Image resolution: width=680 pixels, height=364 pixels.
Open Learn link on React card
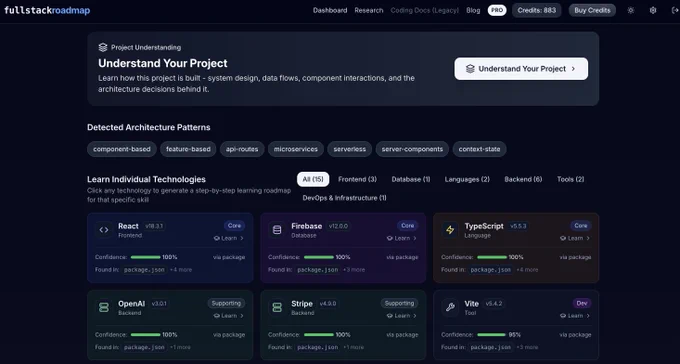tap(229, 238)
